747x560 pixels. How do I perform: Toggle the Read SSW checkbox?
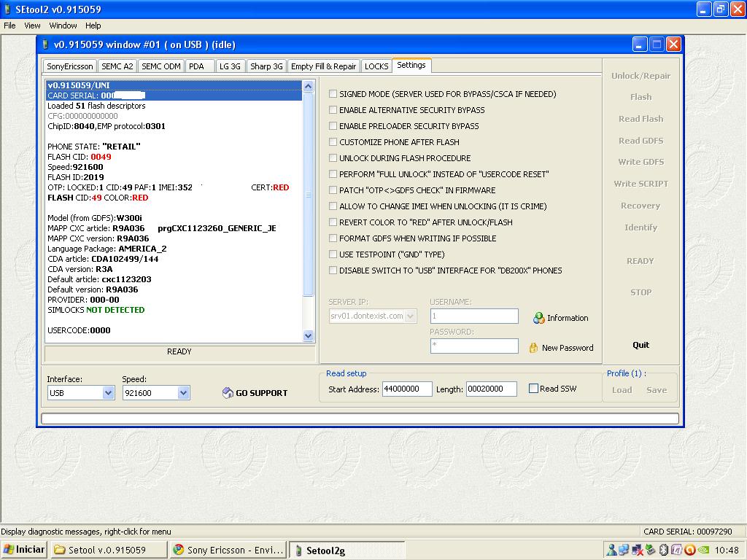[x=533, y=389]
